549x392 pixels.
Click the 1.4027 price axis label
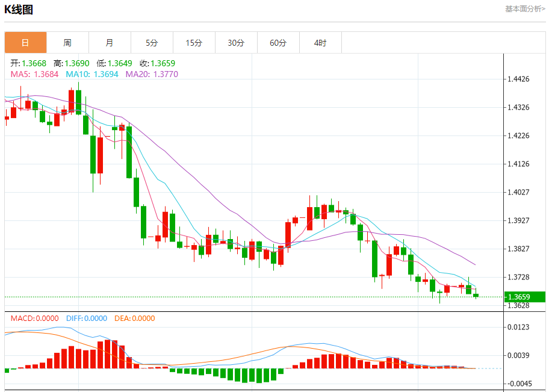(518, 192)
